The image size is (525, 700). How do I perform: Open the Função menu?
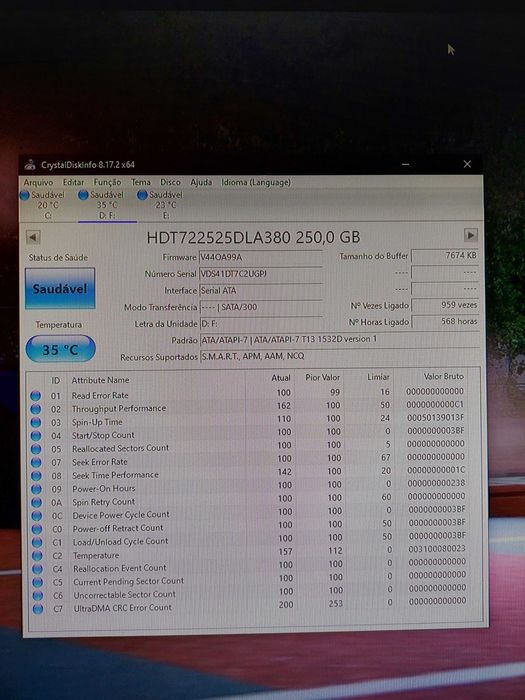[107, 182]
